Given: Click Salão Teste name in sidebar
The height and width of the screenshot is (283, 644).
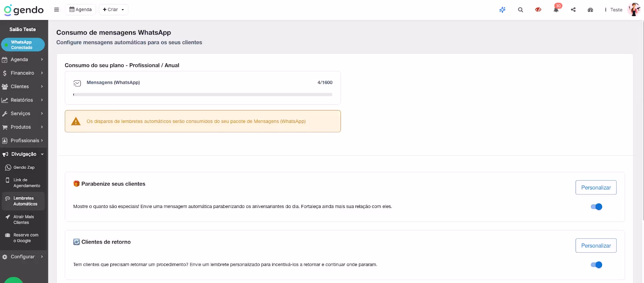Looking at the screenshot, I should pos(23,29).
